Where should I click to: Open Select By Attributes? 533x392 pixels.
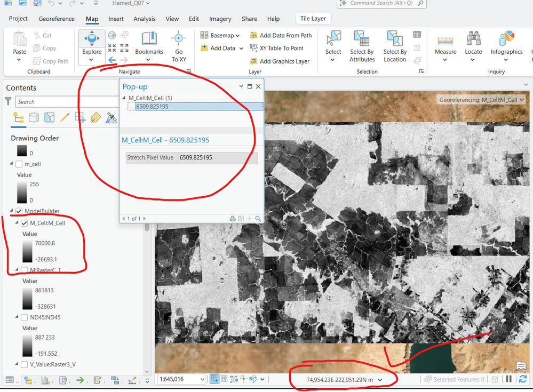[x=362, y=46]
